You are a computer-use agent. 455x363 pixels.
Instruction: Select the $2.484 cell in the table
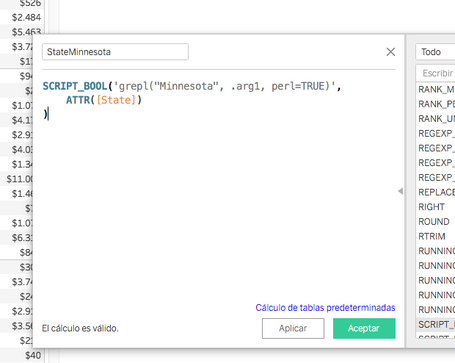pos(26,17)
